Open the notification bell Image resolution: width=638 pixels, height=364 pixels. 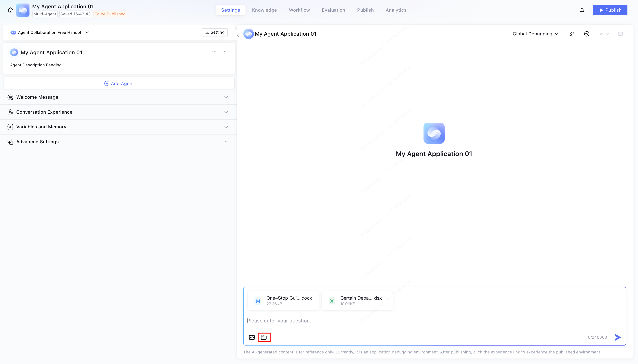tap(582, 10)
